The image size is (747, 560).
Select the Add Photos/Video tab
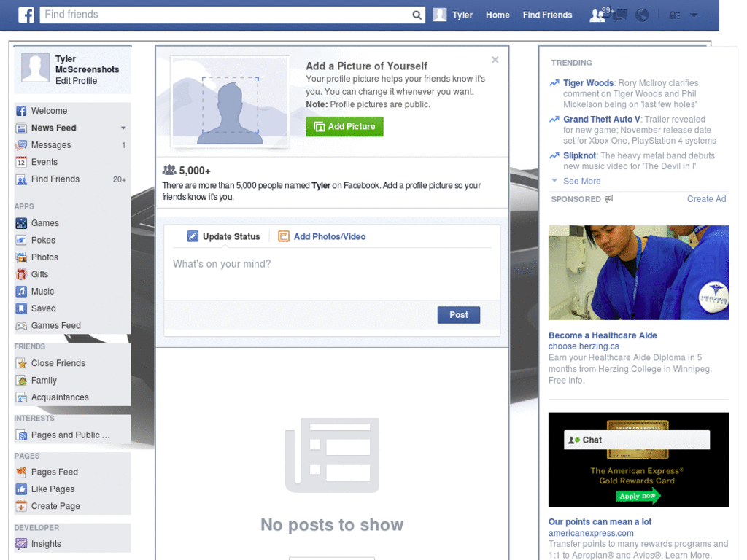(x=322, y=237)
